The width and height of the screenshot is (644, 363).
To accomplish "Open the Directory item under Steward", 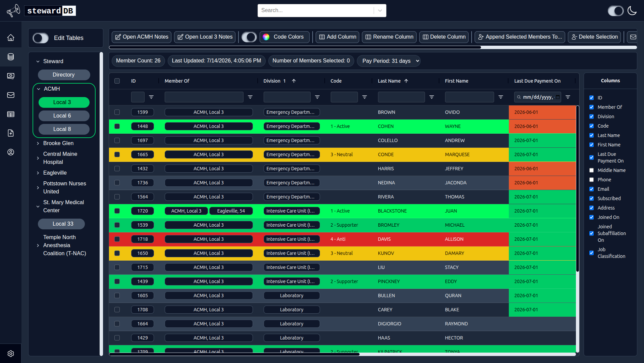I will (64, 75).
